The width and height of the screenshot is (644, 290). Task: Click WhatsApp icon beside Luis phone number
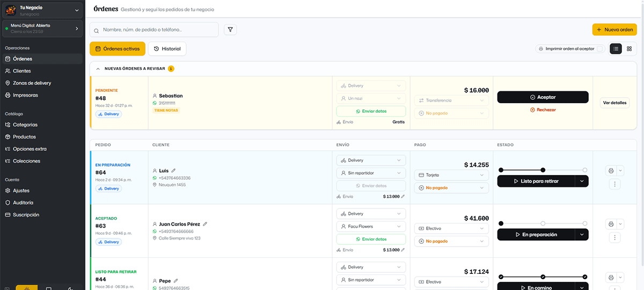pos(155,178)
